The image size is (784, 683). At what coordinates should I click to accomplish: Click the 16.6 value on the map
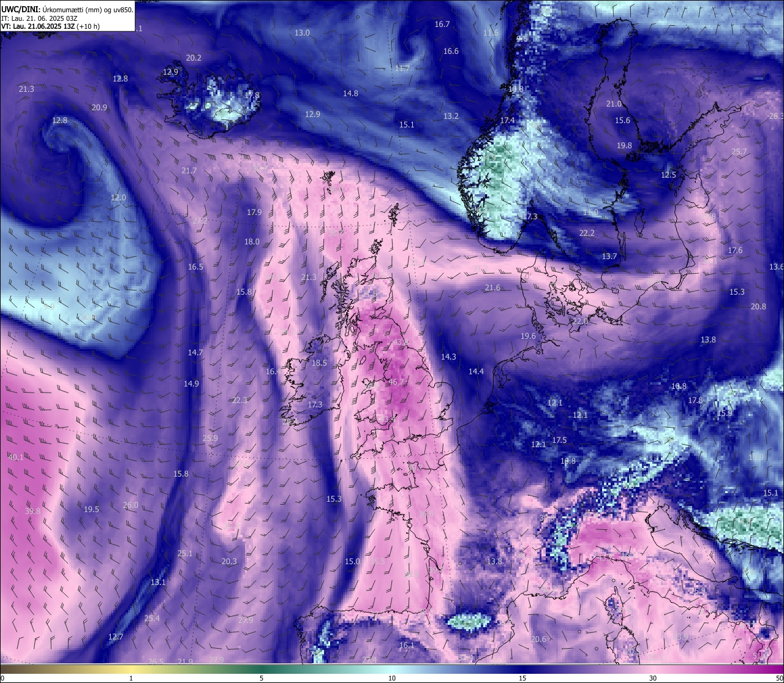pyautogui.click(x=451, y=51)
